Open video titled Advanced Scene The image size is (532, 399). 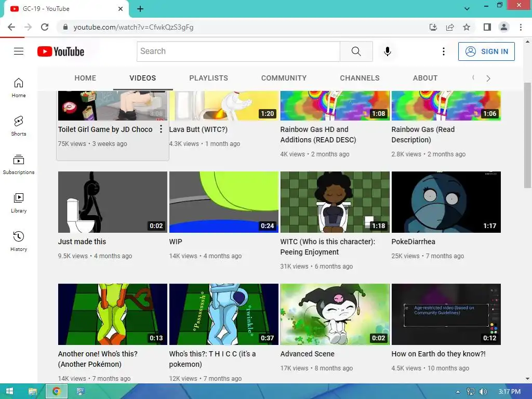pyautogui.click(x=308, y=354)
